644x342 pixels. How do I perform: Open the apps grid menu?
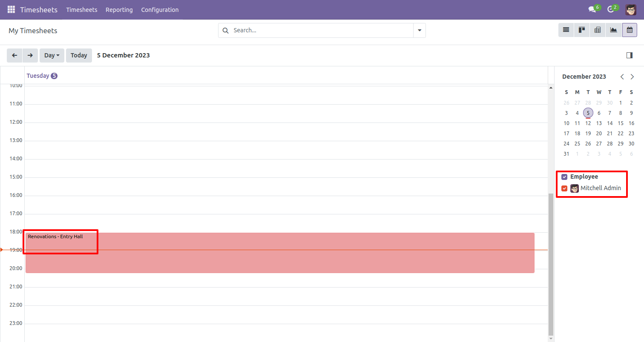pyautogui.click(x=11, y=9)
